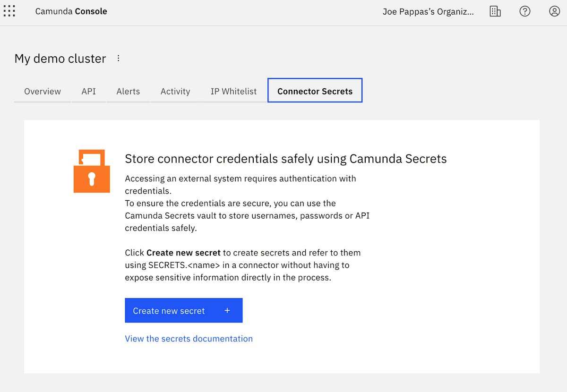Open the app switcher grid icon
The width and height of the screenshot is (567, 392).
9,11
